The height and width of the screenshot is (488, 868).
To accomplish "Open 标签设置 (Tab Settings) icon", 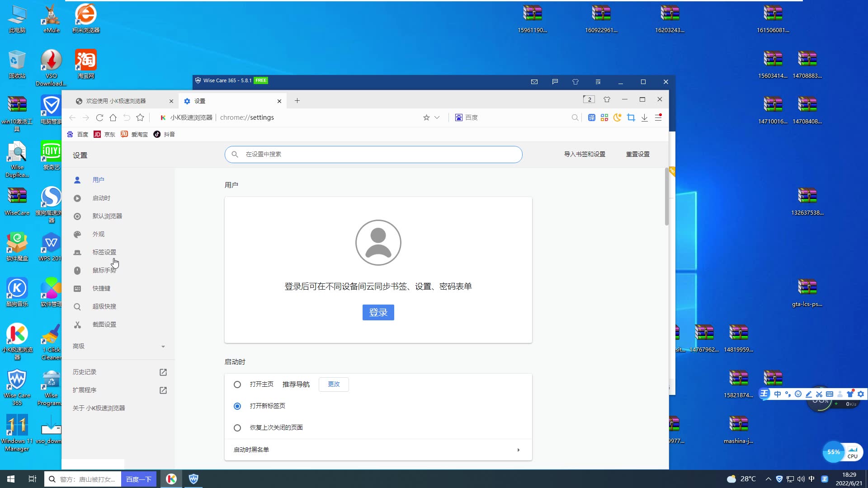I will click(x=77, y=251).
